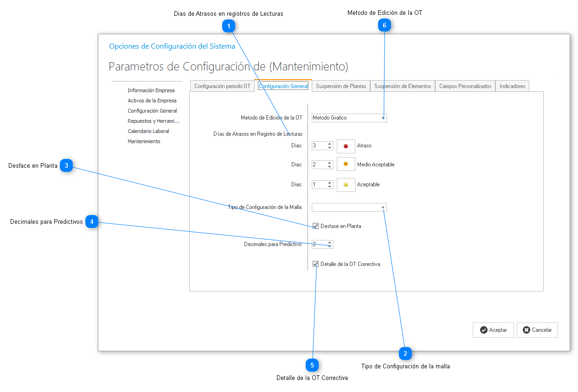Click the Cancelar button
Screen dimensions: 578x392
(x=537, y=330)
